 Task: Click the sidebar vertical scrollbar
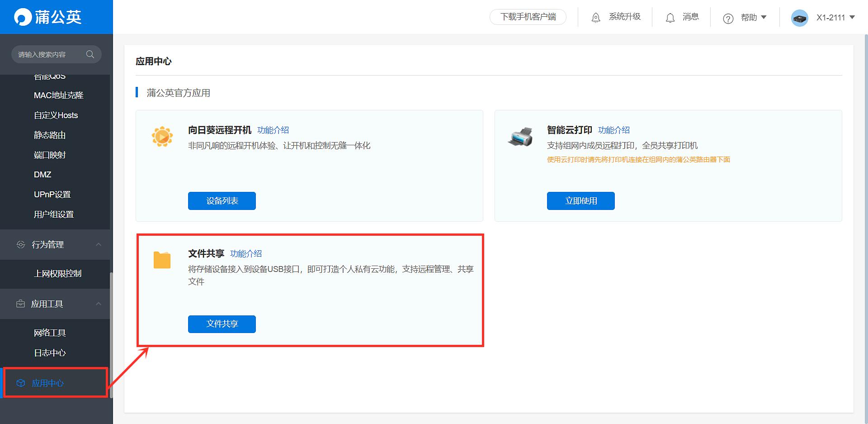pyautogui.click(x=111, y=335)
